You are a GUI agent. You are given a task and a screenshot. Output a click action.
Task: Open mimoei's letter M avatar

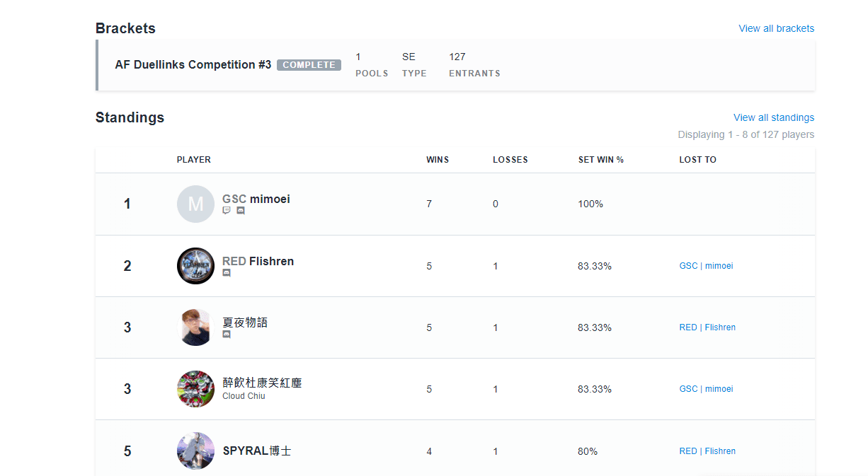coord(195,204)
